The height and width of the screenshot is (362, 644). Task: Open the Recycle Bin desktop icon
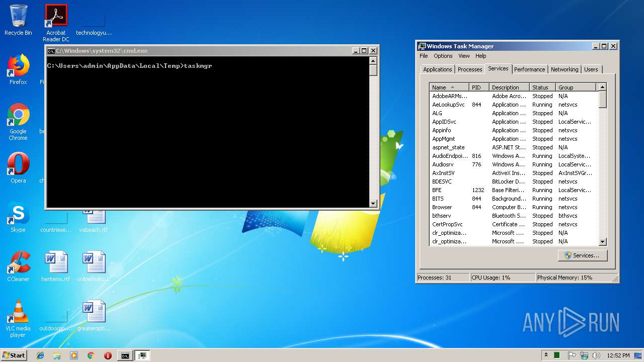point(18,20)
